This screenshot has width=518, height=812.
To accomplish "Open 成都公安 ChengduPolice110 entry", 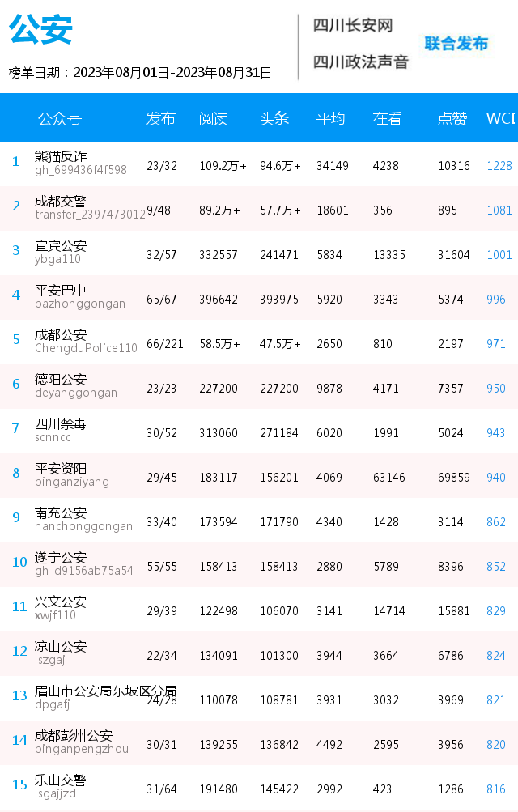I will (x=86, y=342).
